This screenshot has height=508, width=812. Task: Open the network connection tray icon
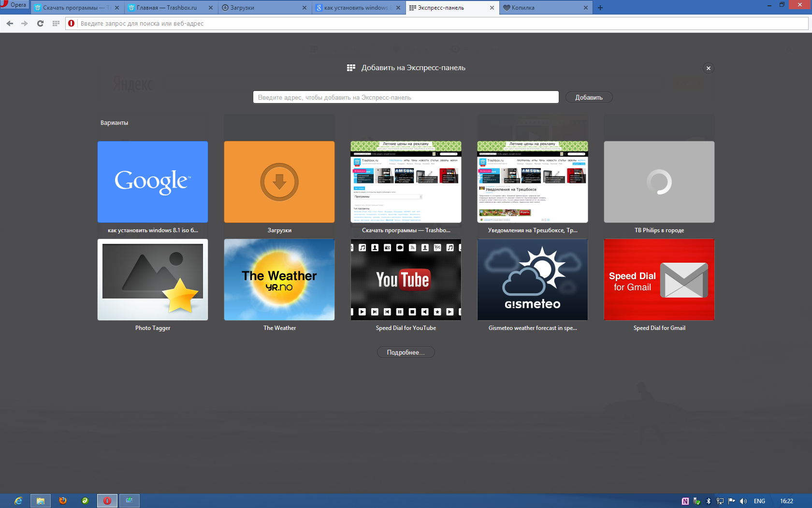[x=720, y=501]
